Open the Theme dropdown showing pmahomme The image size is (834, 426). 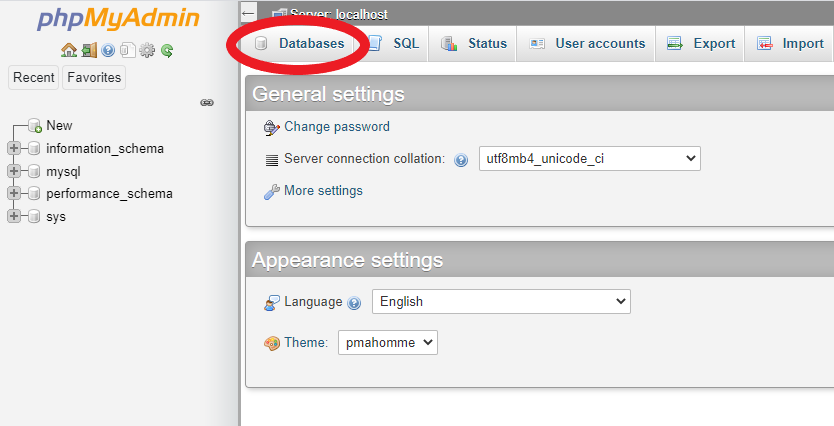click(x=388, y=343)
